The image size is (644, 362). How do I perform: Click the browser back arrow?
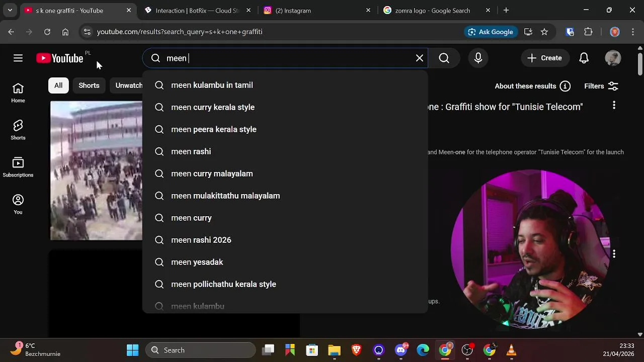pyautogui.click(x=11, y=32)
